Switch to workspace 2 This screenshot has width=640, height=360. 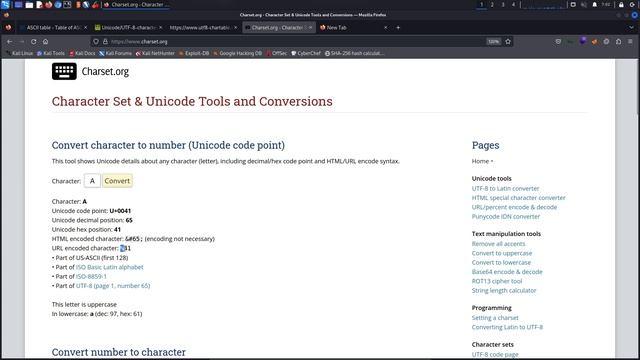pos(492,5)
